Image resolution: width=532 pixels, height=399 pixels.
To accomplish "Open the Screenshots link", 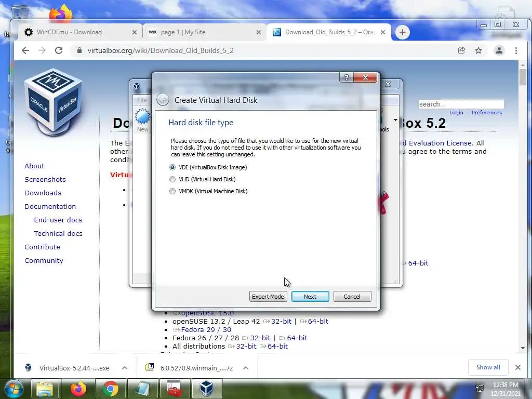I will (x=45, y=179).
